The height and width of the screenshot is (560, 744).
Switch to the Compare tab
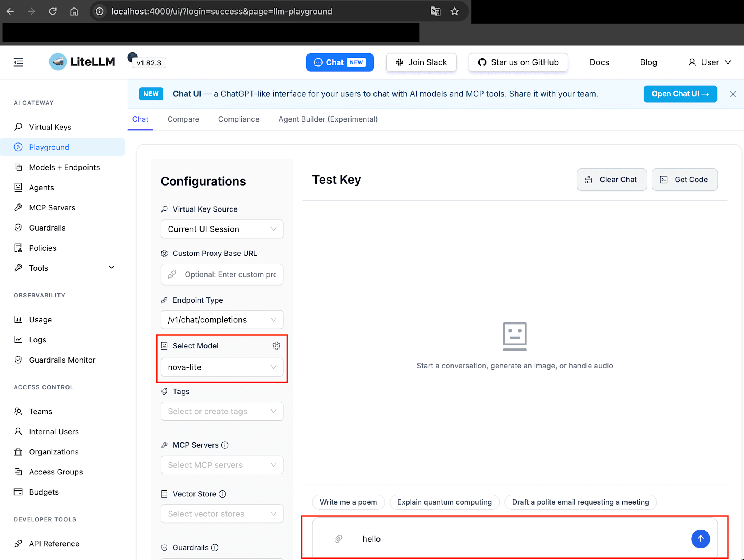pyautogui.click(x=183, y=119)
